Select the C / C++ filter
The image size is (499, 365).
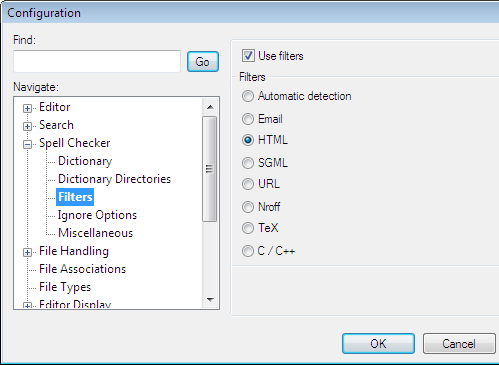coord(248,251)
